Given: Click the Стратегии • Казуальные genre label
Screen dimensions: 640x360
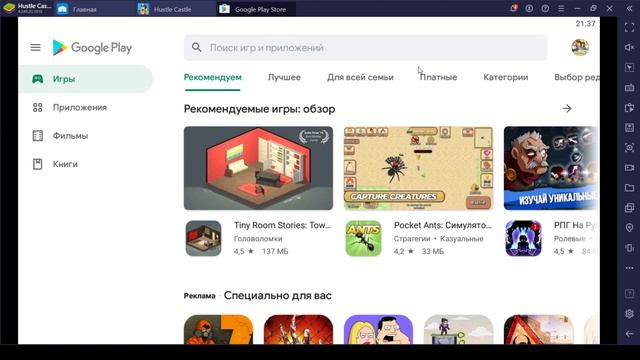Looking at the screenshot, I should pyautogui.click(x=438, y=238).
